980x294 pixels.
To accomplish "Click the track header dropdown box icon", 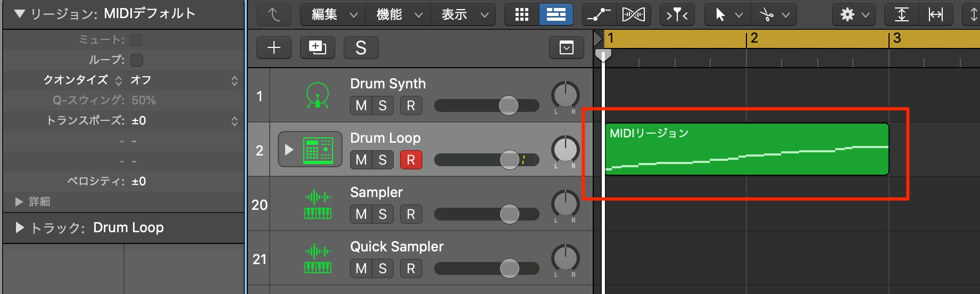I will 567,48.
